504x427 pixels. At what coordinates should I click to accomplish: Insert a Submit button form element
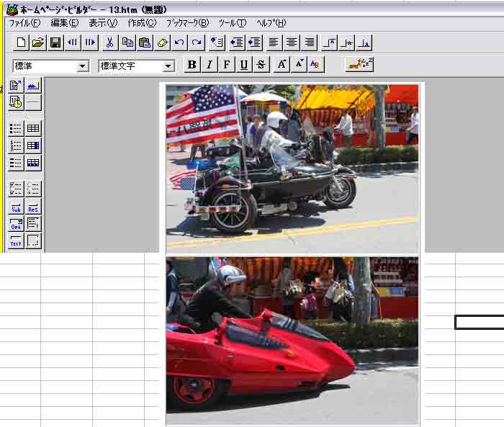[x=16, y=208]
